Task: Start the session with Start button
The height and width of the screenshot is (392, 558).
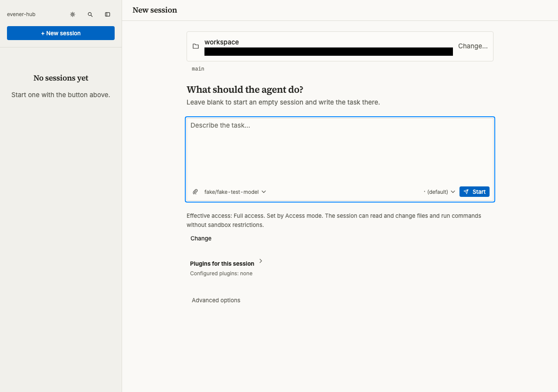Action: (474, 192)
